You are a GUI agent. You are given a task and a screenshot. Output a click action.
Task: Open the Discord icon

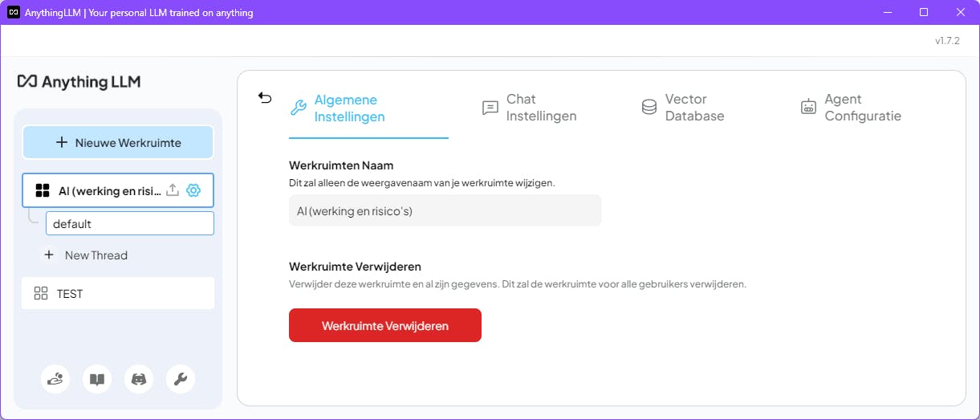(139, 379)
